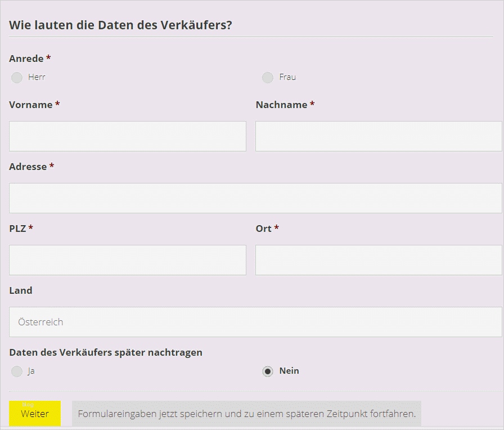Click the save form entries for later button
The image size is (504, 430).
[246, 414]
